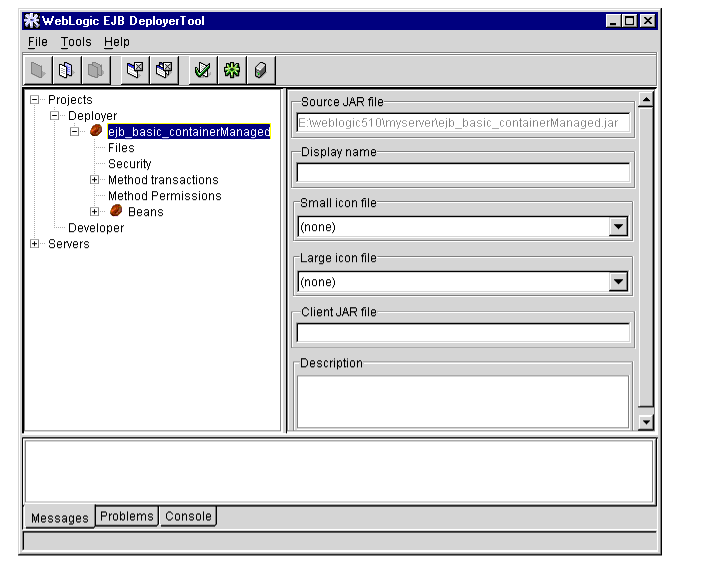
Task: Click the properties panel scroll-down arrow
Action: pyautogui.click(x=646, y=422)
